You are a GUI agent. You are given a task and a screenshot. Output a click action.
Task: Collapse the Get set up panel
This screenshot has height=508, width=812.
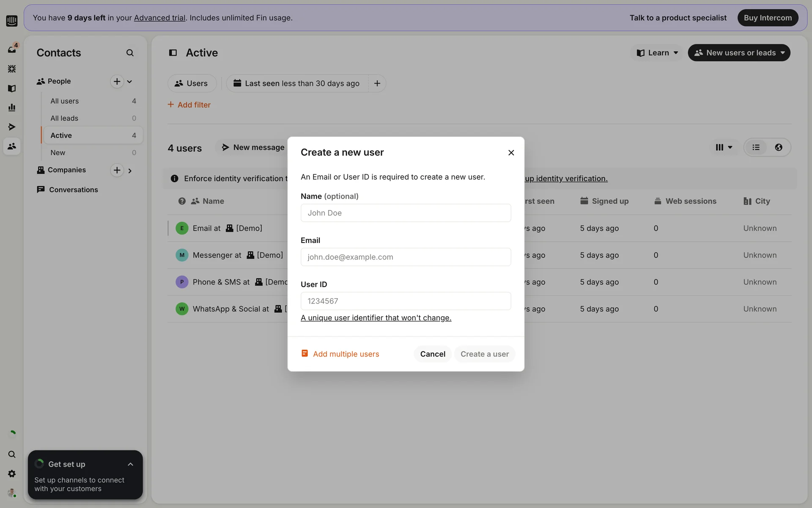click(x=130, y=464)
